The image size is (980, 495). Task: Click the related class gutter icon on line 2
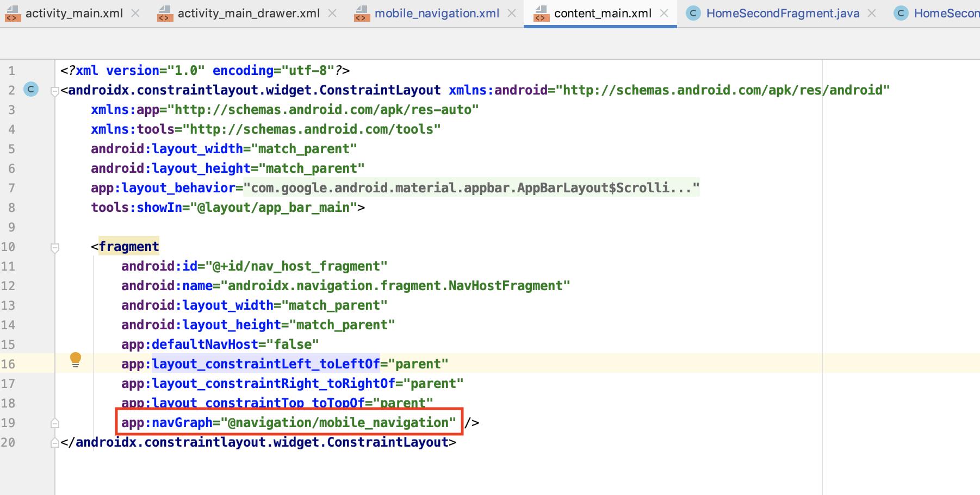[31, 90]
